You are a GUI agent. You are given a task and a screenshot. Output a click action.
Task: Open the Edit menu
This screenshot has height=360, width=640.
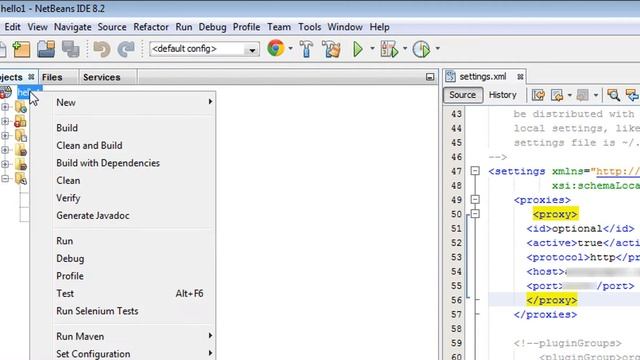coord(12,27)
